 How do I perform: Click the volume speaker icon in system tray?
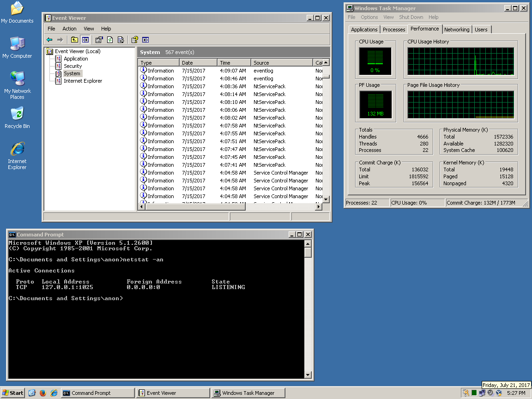tap(490, 393)
